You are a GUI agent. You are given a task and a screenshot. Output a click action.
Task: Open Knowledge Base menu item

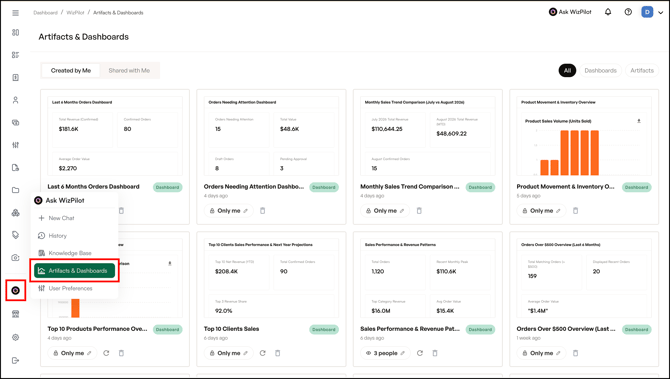pos(74,253)
